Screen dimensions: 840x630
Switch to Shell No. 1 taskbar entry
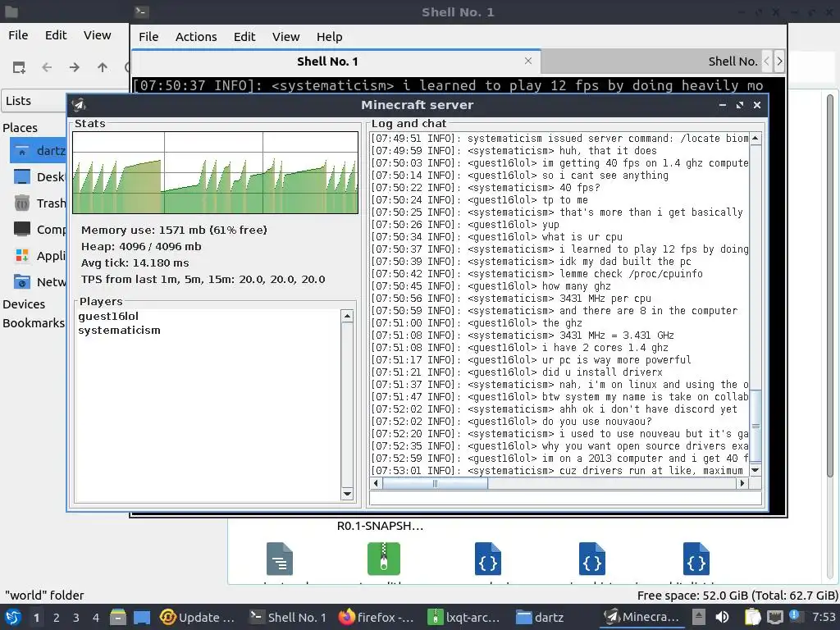click(289, 618)
